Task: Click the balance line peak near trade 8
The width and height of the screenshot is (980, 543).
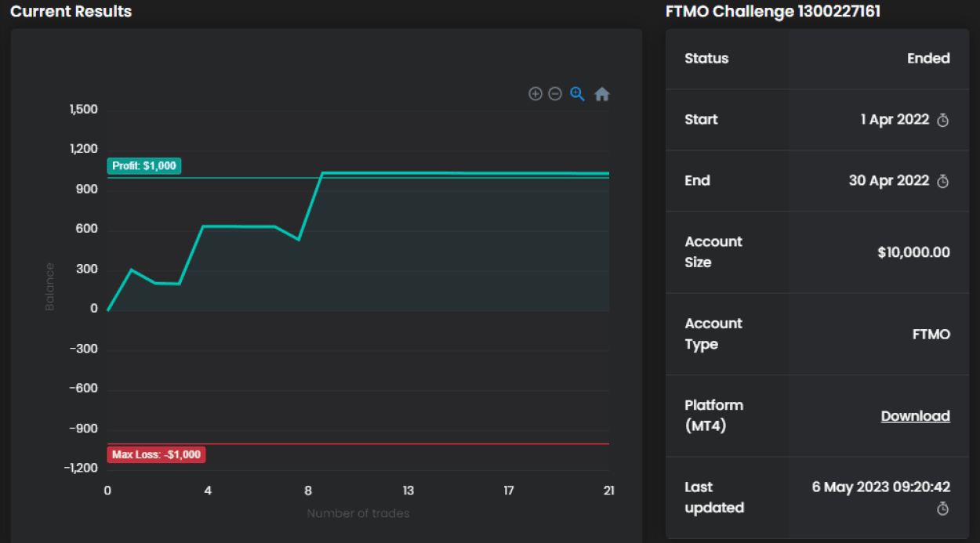Action: (x=323, y=173)
